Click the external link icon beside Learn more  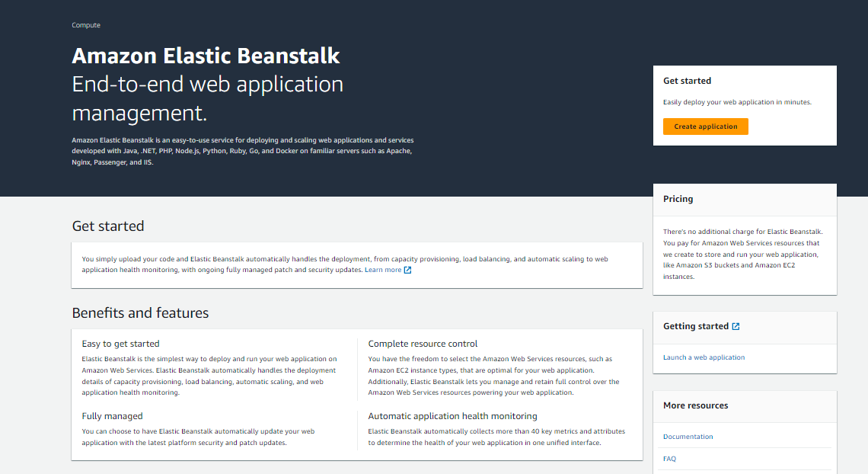[408, 269]
